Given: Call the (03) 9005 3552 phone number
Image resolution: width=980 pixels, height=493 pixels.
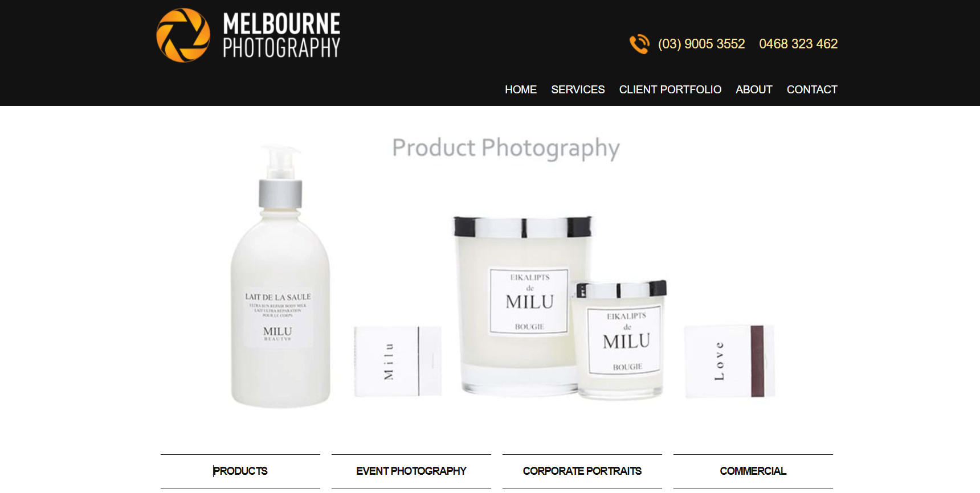Looking at the screenshot, I should coord(701,44).
